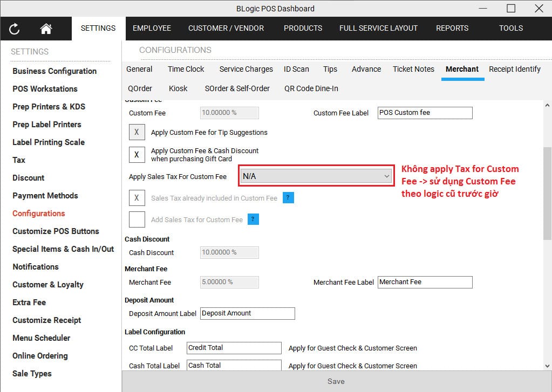
Task: Toggle Apply Custom Fee for Tip Suggestions
Action: tap(137, 132)
